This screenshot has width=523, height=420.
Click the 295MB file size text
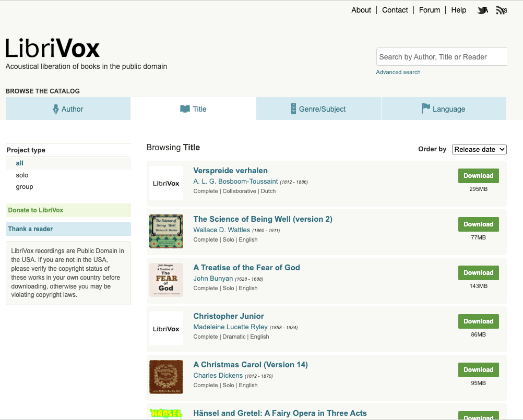click(478, 189)
